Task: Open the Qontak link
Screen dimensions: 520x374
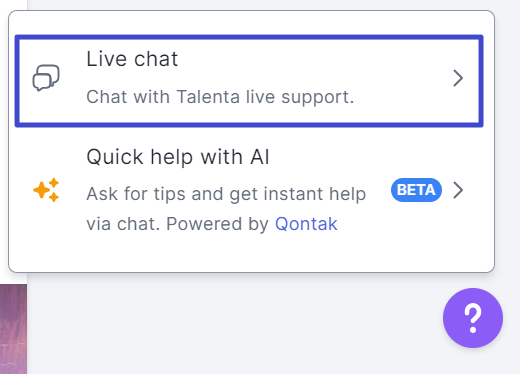Action: 306,224
